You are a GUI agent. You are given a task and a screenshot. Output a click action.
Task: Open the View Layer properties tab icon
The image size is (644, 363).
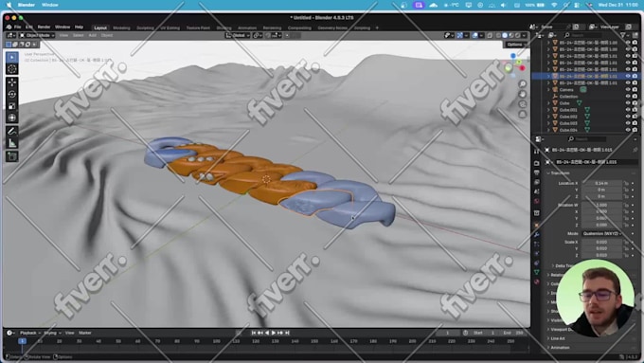(x=536, y=182)
